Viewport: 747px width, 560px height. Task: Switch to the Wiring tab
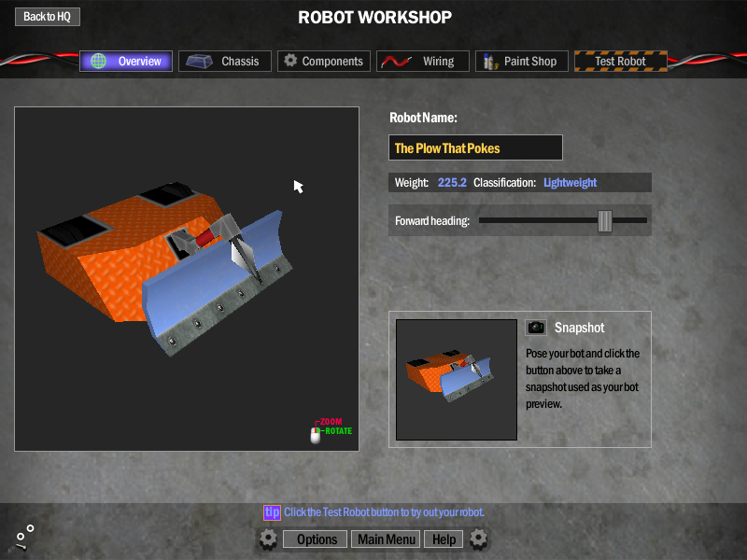[423, 61]
